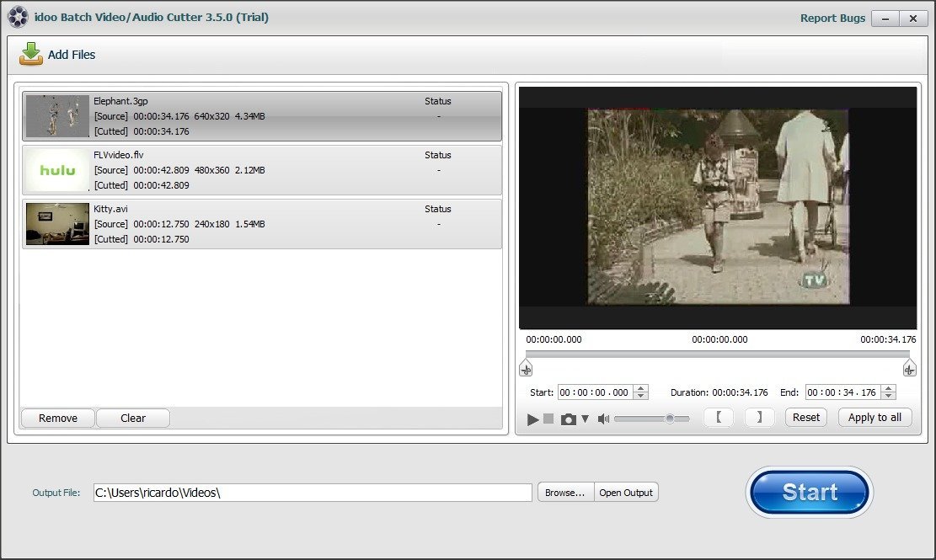Adjust the volume slider
Viewport: 936px width, 560px height.
pyautogui.click(x=671, y=418)
